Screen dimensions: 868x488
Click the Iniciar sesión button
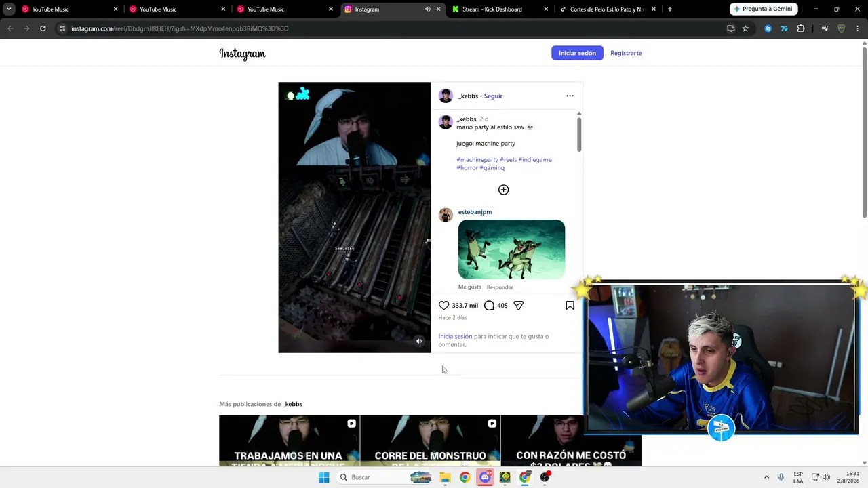coord(577,53)
